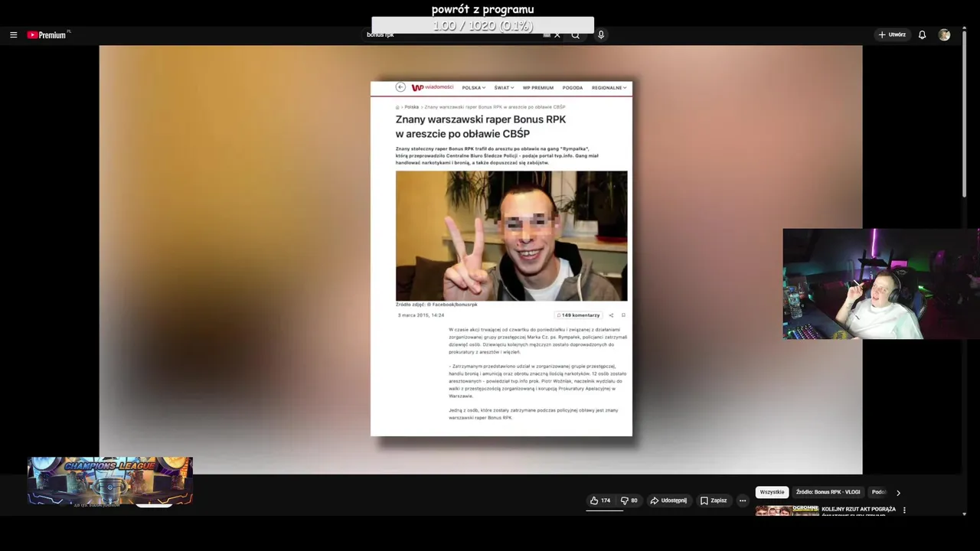980x551 pixels.
Task: Expand the ŚWIAT dropdown in the WP navigation
Action: tap(504, 88)
